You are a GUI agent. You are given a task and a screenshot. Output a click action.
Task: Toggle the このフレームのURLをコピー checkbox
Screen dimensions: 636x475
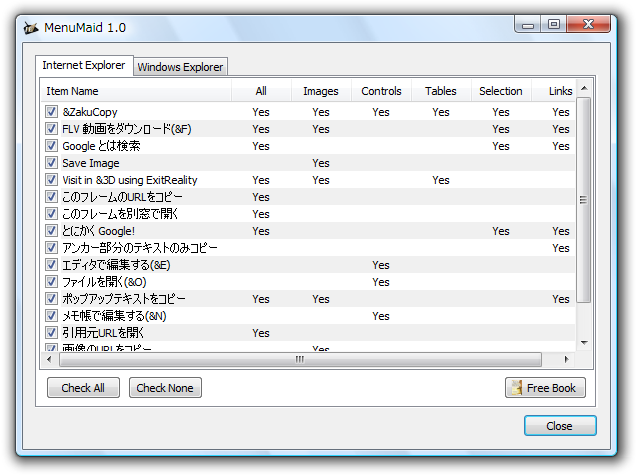pos(51,197)
